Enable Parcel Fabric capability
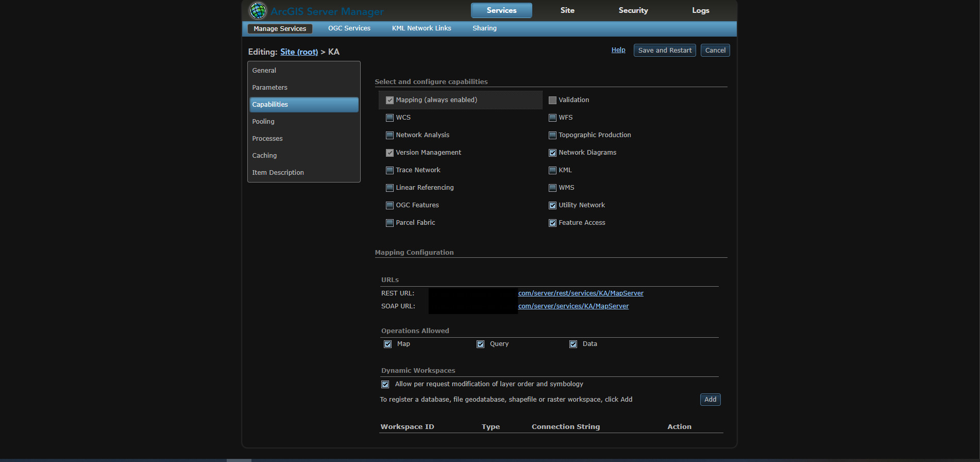 pyautogui.click(x=390, y=223)
